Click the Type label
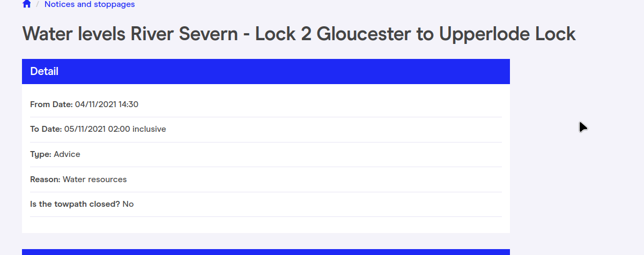This screenshot has height=255, width=644. (x=41, y=154)
